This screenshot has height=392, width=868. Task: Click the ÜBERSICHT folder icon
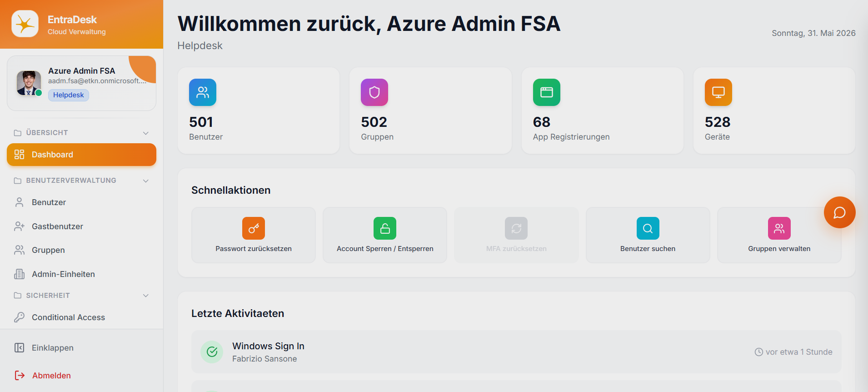18,133
